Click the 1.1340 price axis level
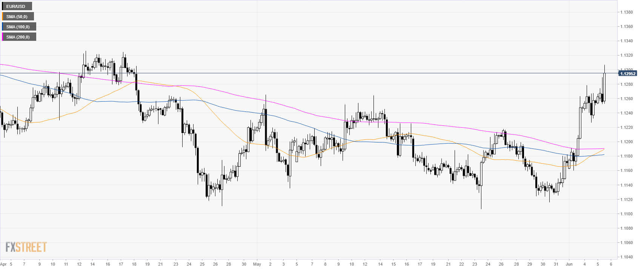This screenshot has width=644, height=269. (x=627, y=41)
